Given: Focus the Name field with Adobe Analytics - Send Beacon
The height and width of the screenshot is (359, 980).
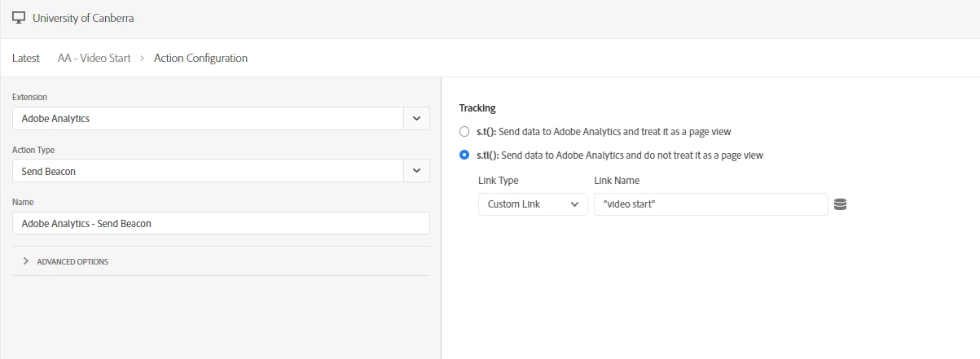Looking at the screenshot, I should 221,223.
